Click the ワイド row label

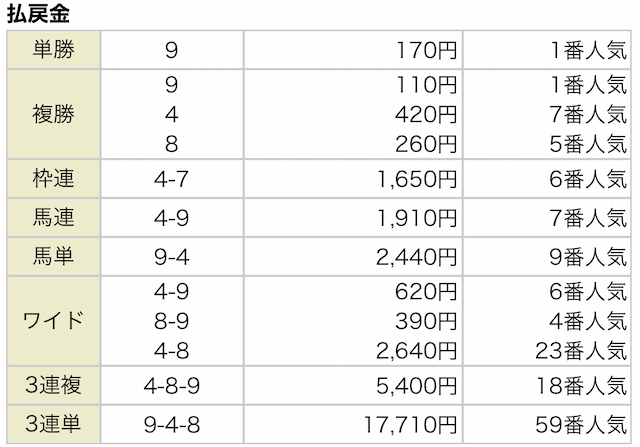(53, 321)
